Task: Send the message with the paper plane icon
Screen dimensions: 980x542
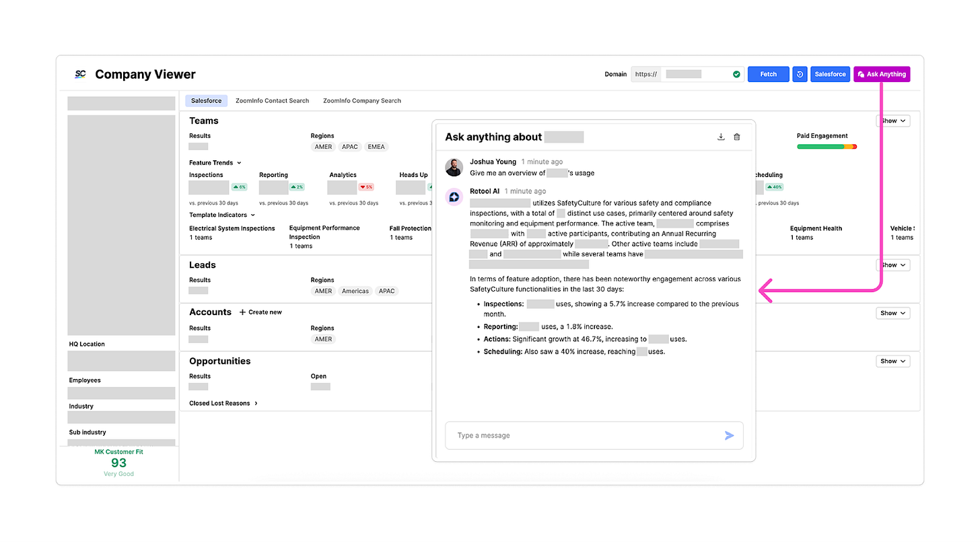Action: click(x=729, y=436)
